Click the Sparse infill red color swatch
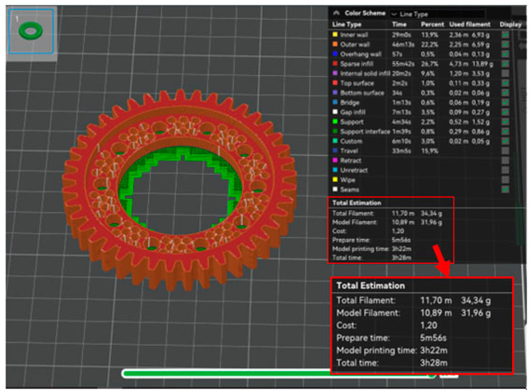This screenshot has width=532, height=392. click(x=335, y=64)
